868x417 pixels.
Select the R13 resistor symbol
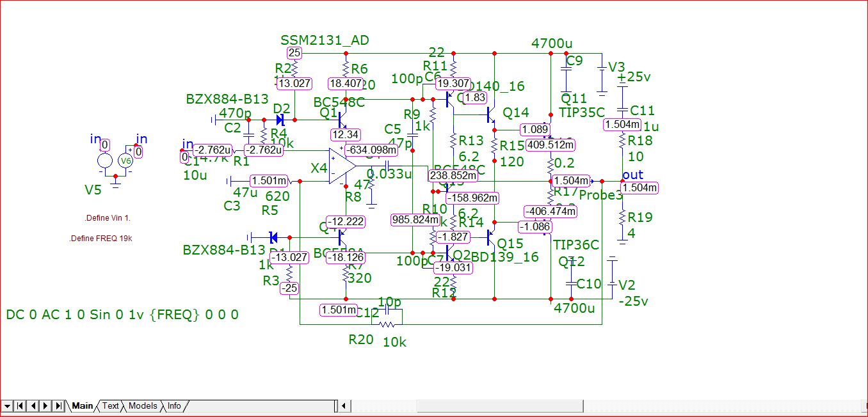coord(453,141)
